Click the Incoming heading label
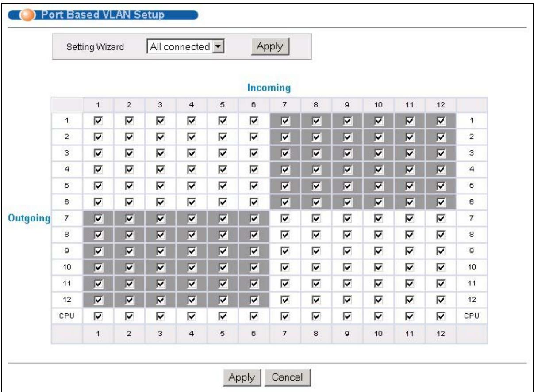 click(x=269, y=88)
